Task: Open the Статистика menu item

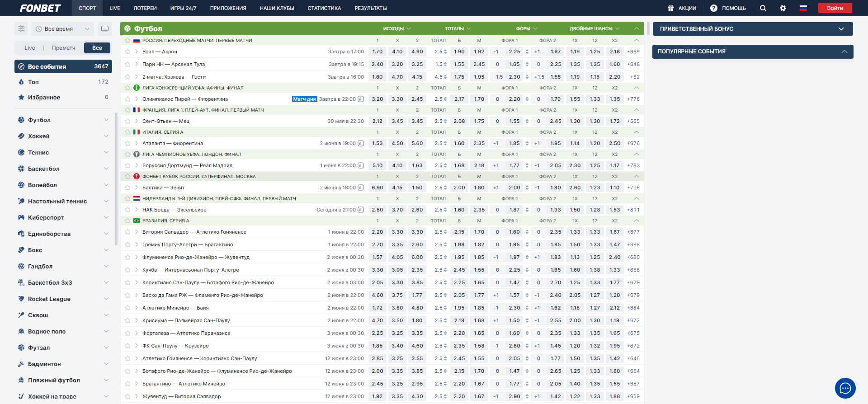Action: [324, 8]
